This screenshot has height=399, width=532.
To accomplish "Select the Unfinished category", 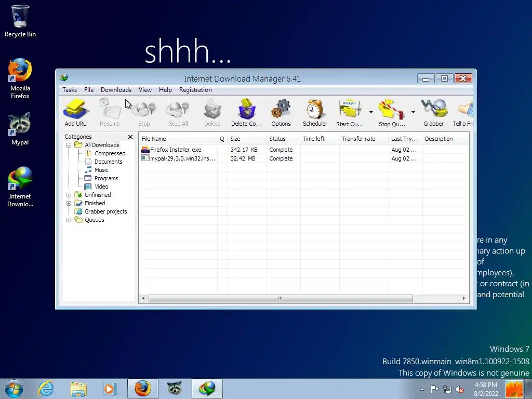I will coord(98,195).
